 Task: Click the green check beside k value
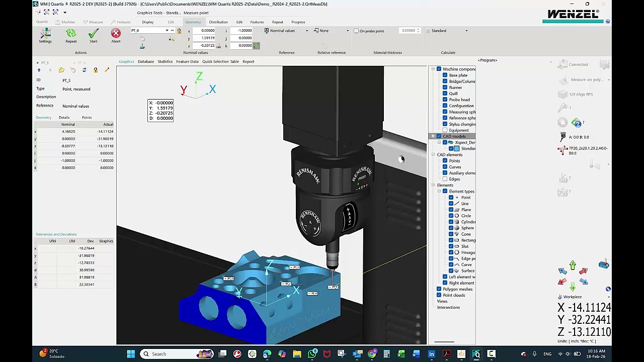256,46
